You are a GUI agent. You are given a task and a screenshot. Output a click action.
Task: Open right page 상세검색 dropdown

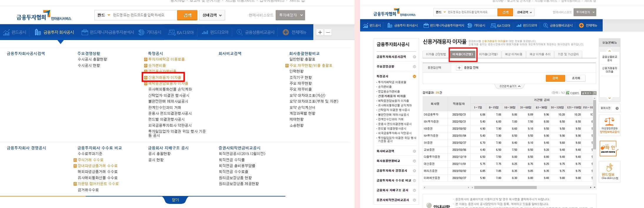pos(524,12)
